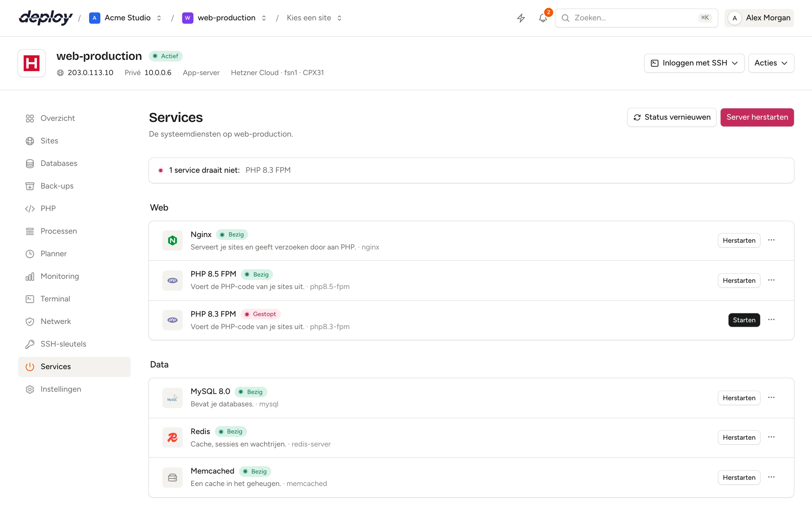Click Status vernieuwen button
Image resolution: width=812 pixels, height=508 pixels.
click(x=672, y=117)
